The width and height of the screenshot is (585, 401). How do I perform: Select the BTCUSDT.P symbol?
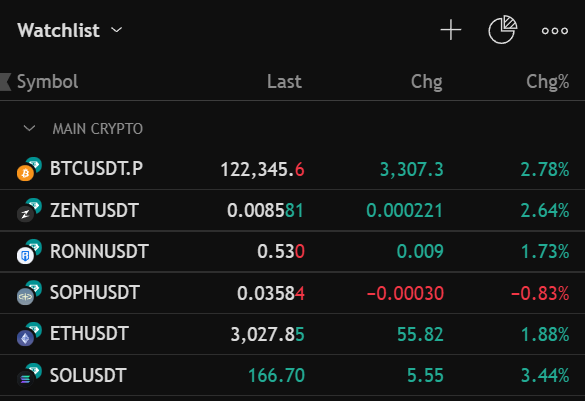tap(96, 169)
